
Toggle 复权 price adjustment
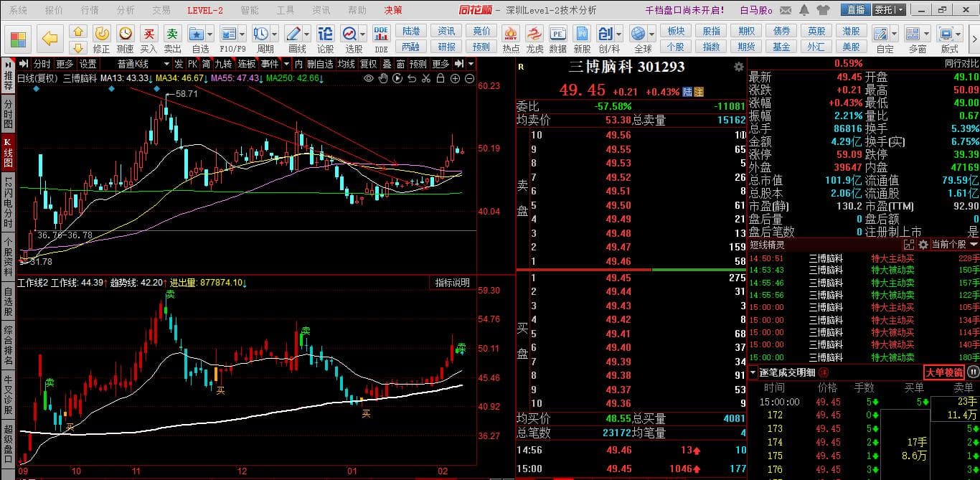coord(368,64)
